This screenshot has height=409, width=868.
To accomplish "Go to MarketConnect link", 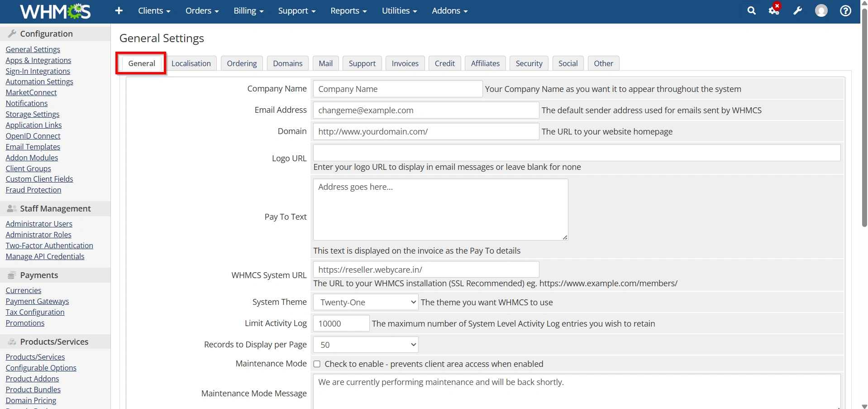I will [x=31, y=92].
